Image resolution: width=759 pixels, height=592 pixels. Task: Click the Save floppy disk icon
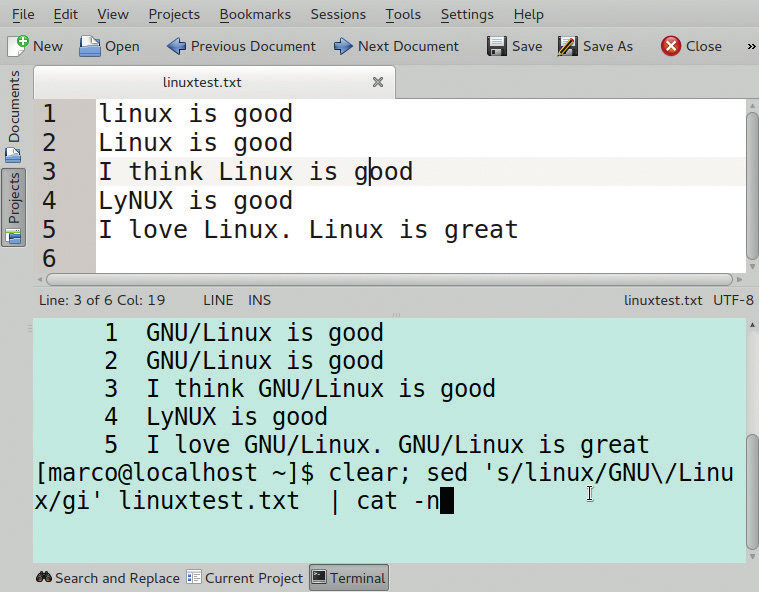coord(497,46)
